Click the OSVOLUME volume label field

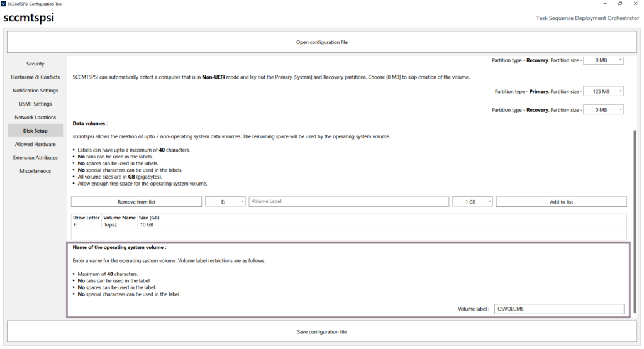pos(558,309)
